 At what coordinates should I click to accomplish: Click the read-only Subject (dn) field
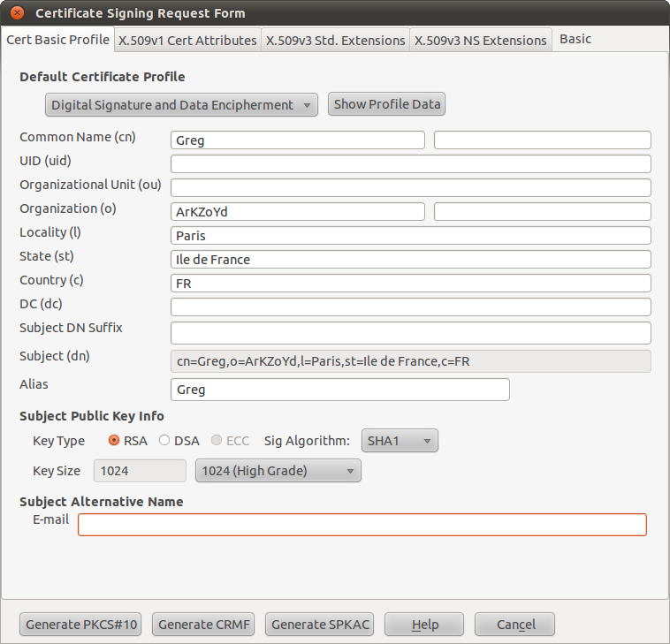coord(411,361)
